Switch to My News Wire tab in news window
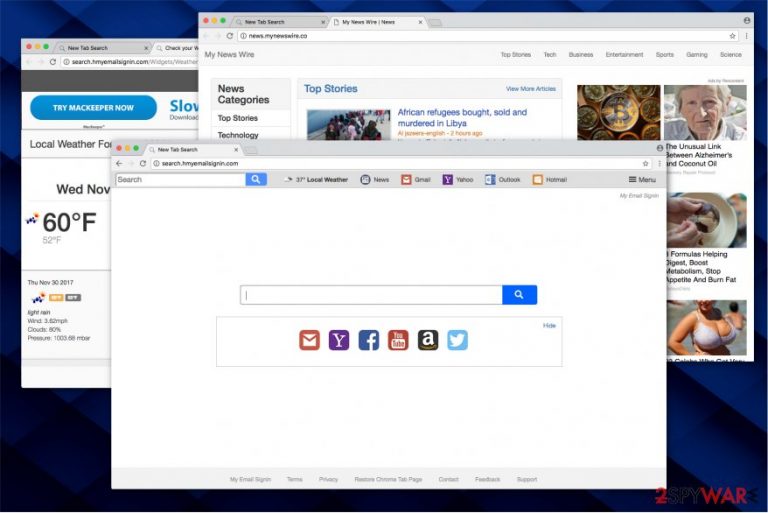The height and width of the screenshot is (513, 768). (377, 22)
